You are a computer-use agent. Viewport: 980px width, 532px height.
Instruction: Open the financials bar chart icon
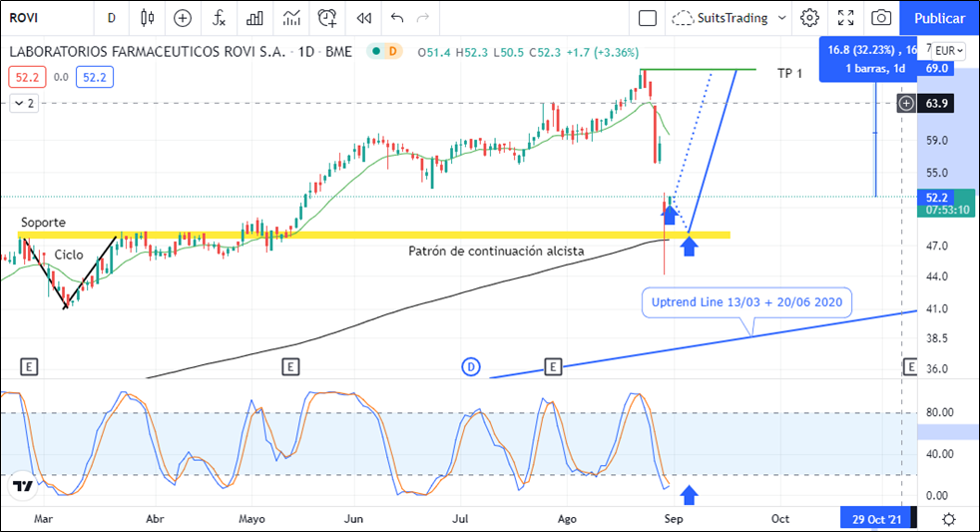coord(255,18)
